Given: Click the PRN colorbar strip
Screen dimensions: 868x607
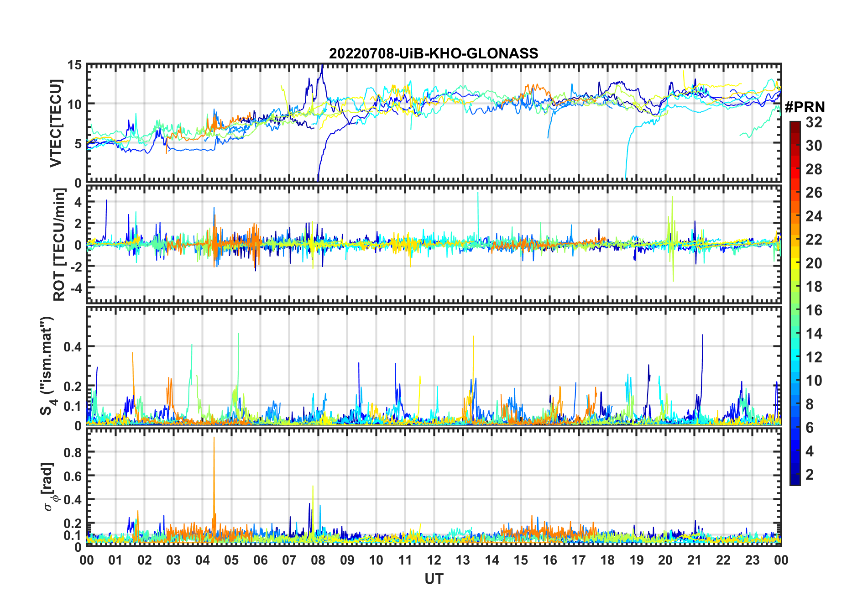Looking at the screenshot, I should click(795, 303).
